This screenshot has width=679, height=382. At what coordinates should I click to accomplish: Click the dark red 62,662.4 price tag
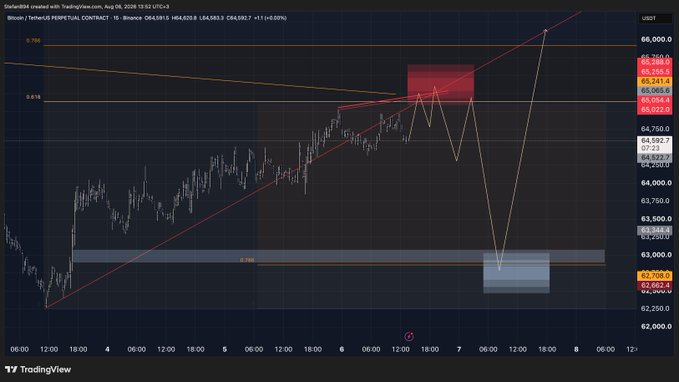(x=655, y=285)
